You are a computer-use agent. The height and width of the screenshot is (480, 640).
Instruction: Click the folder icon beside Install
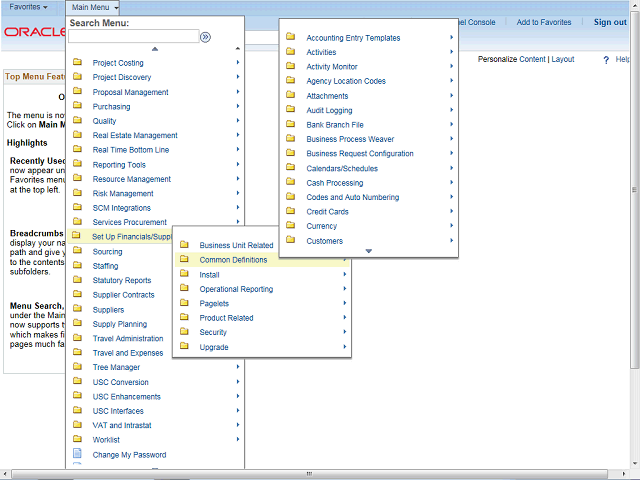point(184,273)
